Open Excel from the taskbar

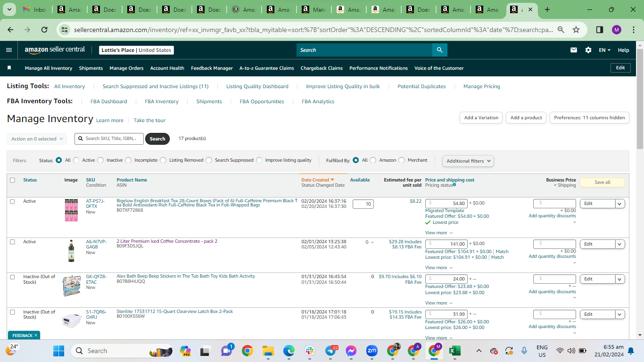click(x=455, y=351)
